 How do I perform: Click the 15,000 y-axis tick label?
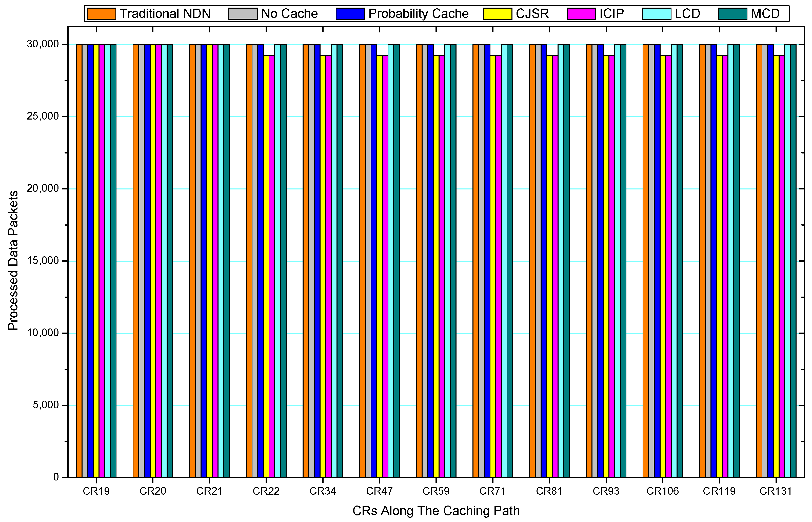coord(43,261)
